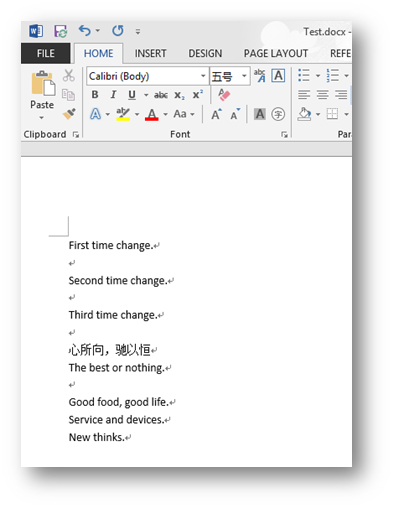
Task: Select the Format Painter brush
Action: click(69, 114)
